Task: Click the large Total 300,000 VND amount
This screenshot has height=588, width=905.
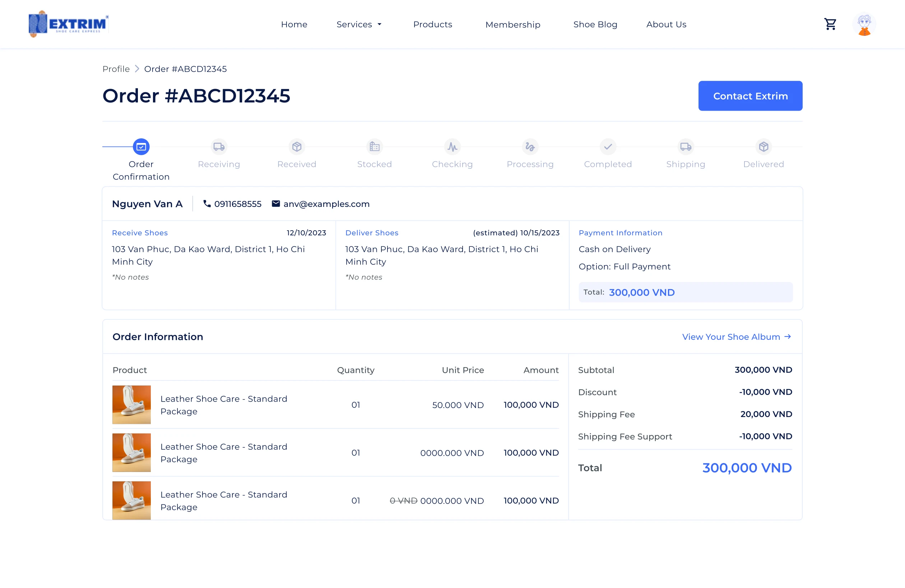Action: [x=747, y=468]
